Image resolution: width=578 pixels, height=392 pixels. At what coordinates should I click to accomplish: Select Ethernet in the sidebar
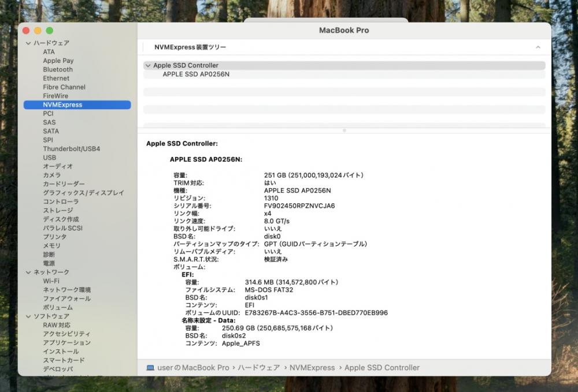(56, 79)
